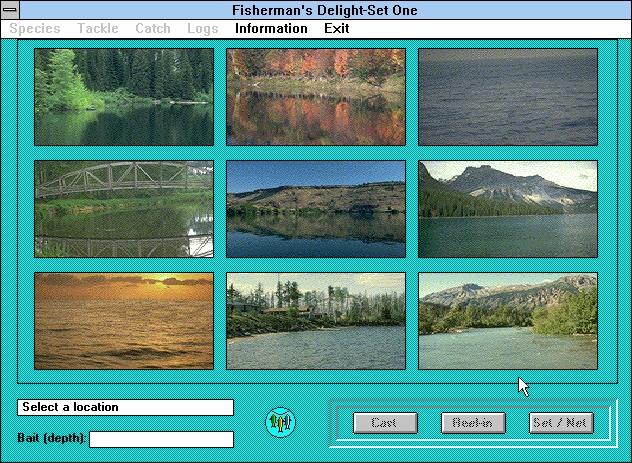Click the Reel-in button
632x463 pixels.
click(473, 423)
